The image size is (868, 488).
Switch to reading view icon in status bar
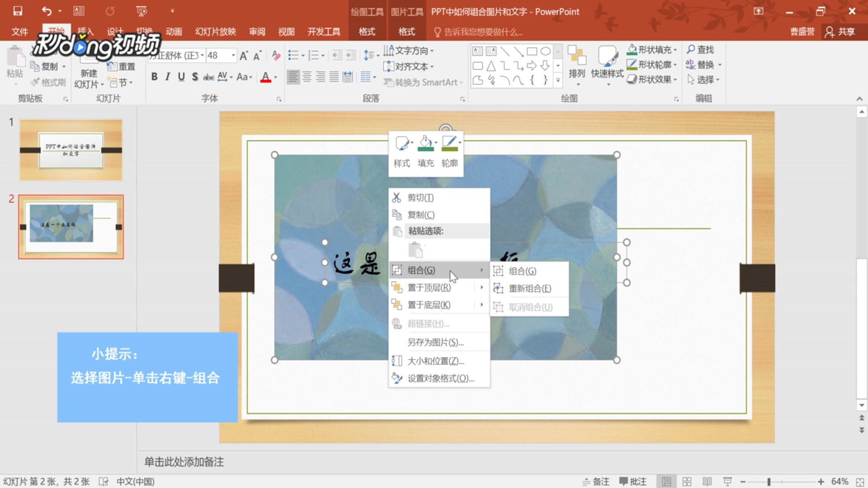click(707, 482)
